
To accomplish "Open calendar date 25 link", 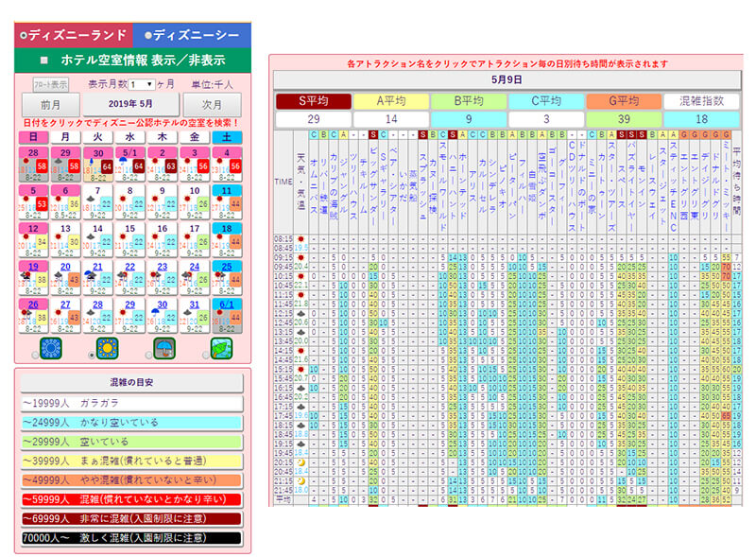I will (x=227, y=267).
